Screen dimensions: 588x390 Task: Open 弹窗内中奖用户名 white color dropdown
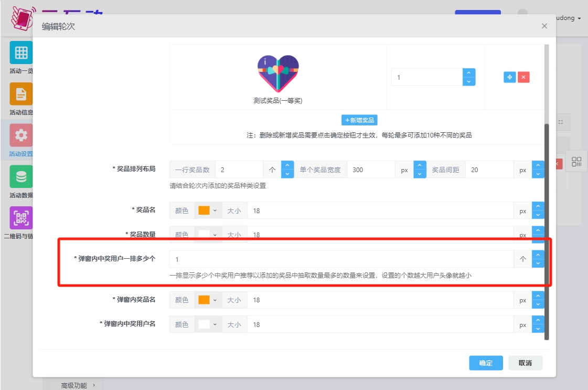tap(208, 324)
